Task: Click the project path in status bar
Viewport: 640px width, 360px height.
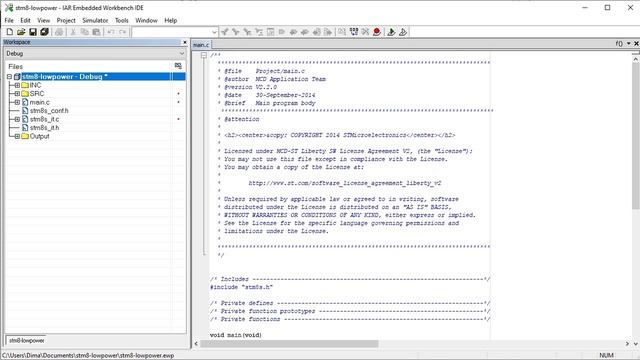Action: pos(88,355)
